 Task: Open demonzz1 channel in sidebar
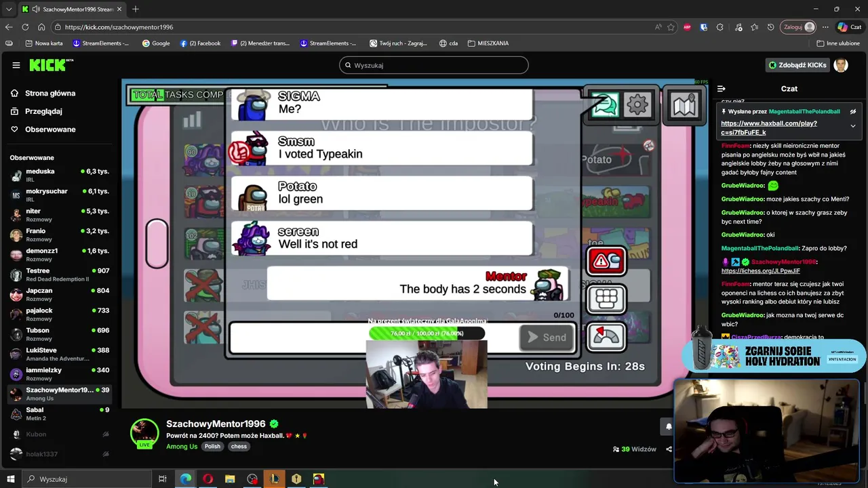[x=60, y=254]
